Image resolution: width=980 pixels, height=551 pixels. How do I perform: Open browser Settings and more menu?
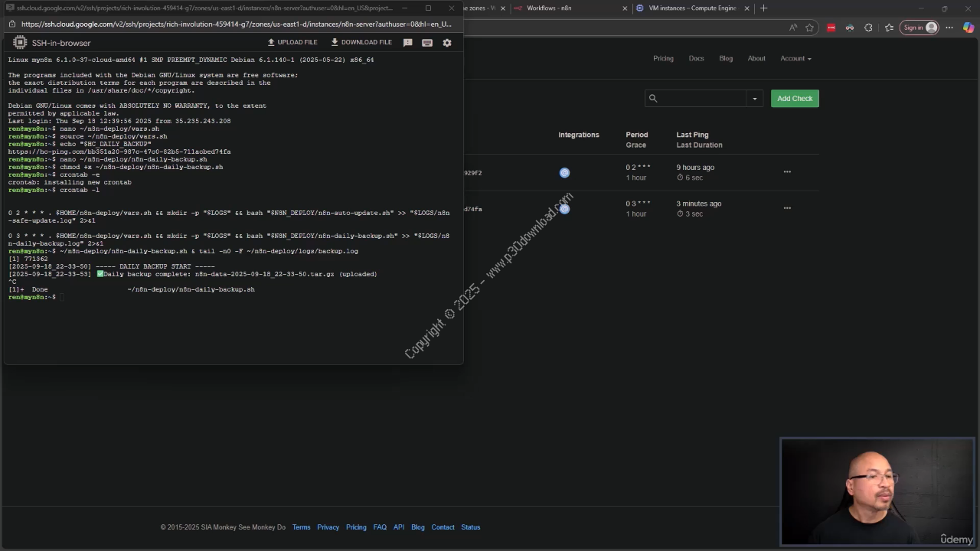click(949, 28)
